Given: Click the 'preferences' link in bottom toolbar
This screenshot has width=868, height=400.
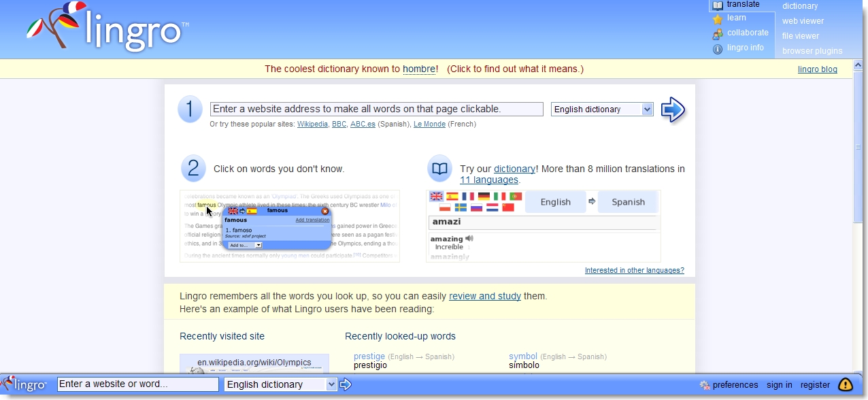Looking at the screenshot, I should pyautogui.click(x=735, y=385).
